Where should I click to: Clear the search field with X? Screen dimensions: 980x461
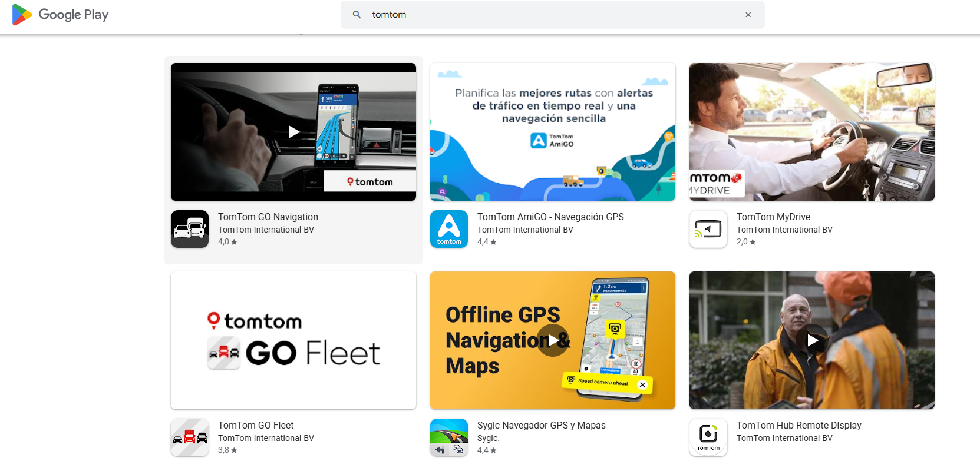[748, 15]
